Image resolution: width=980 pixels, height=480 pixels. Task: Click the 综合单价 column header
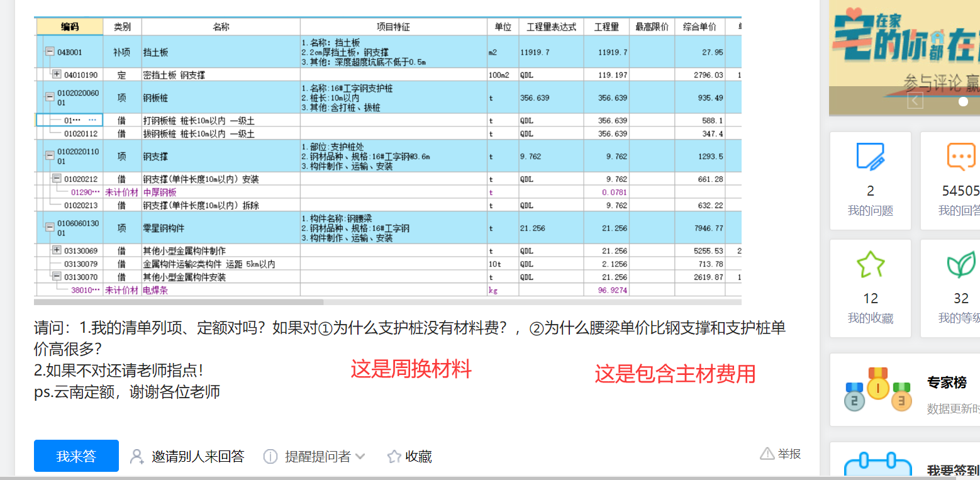tap(699, 27)
